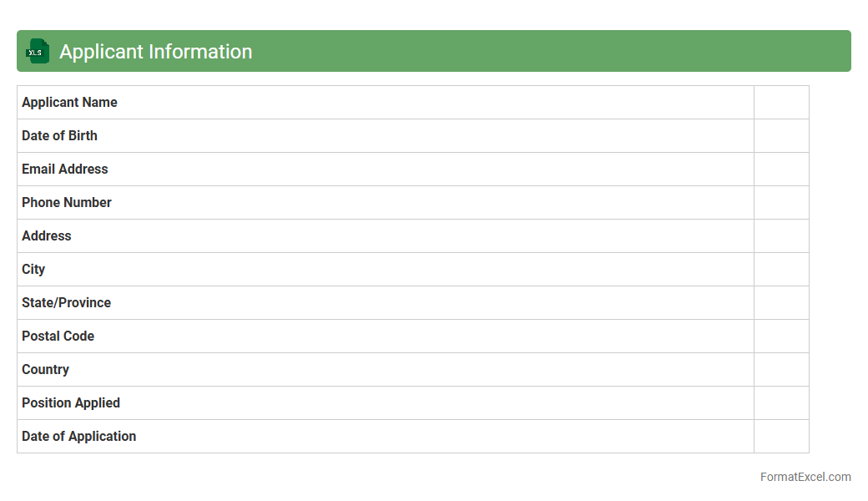Click the XLS file icon in header
This screenshot has width=868, height=501.
[x=38, y=51]
